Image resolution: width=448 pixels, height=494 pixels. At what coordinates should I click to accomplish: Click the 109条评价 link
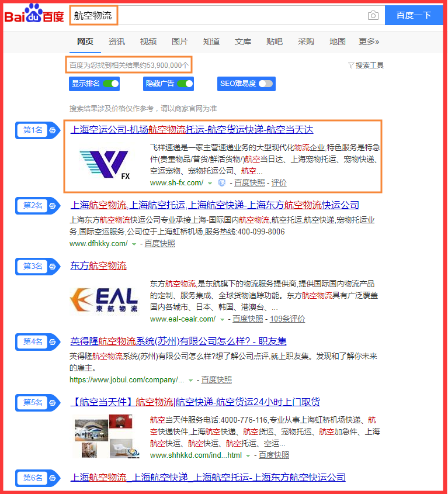[x=287, y=319]
